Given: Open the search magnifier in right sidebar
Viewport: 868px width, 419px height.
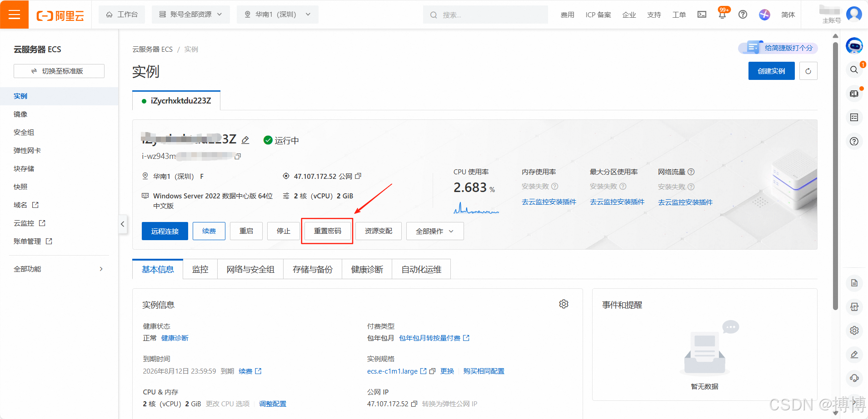Looking at the screenshot, I should 854,69.
